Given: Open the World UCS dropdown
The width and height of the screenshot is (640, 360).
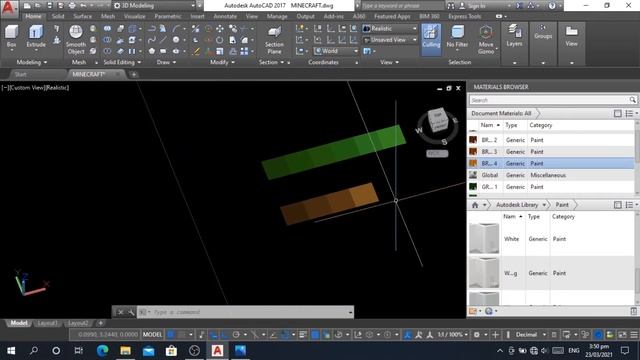Looking at the screenshot, I should pos(336,51).
